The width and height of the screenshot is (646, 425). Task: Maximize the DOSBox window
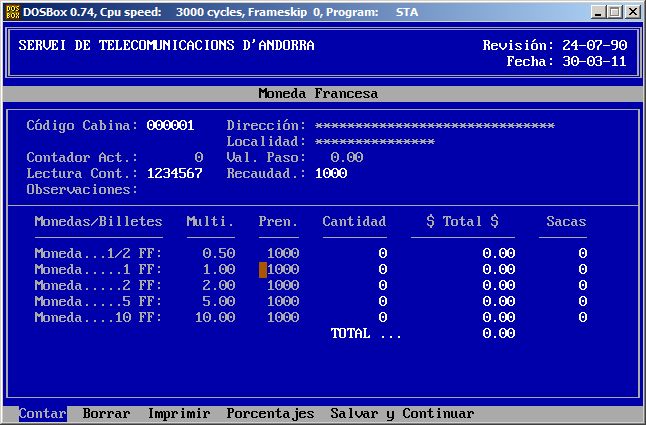(614, 11)
